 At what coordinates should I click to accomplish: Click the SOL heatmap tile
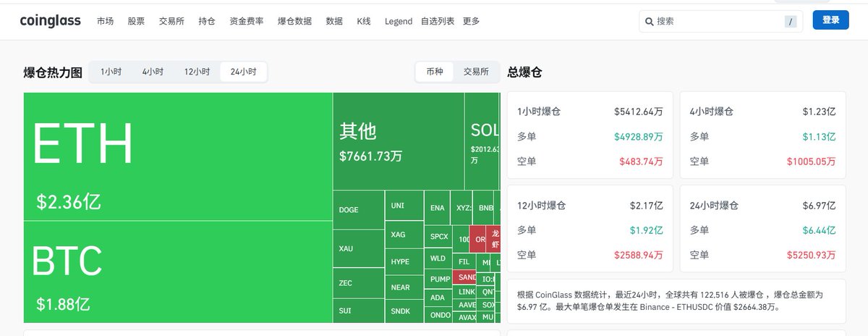(482, 140)
